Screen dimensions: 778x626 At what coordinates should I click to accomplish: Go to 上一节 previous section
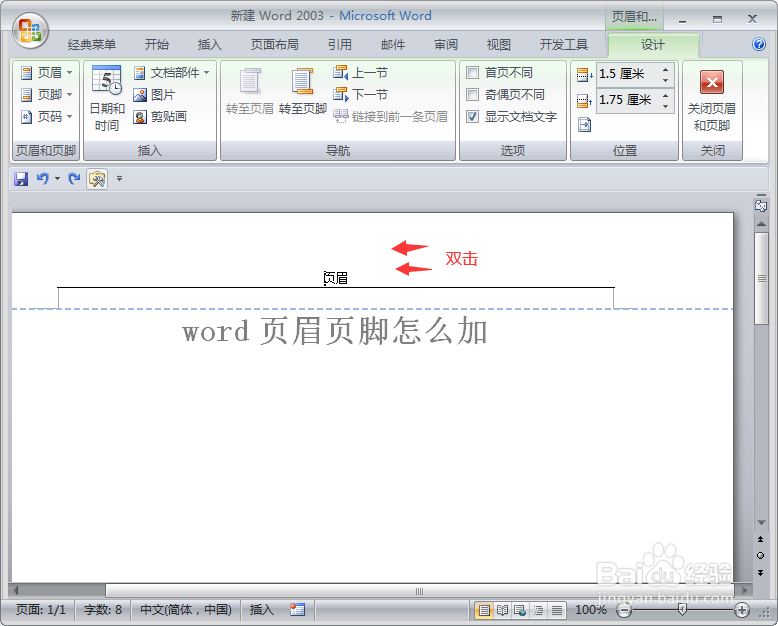360,73
